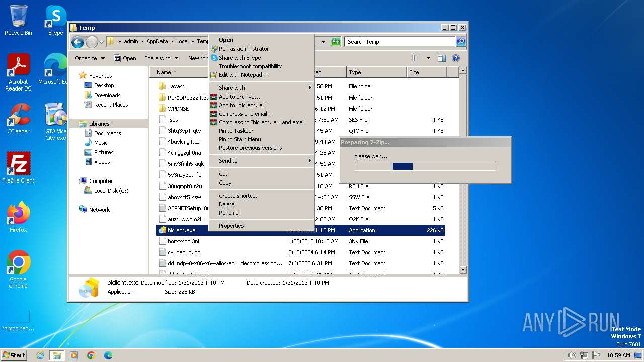Click the Type column header
Screen dimensions: 644x362
point(376,72)
